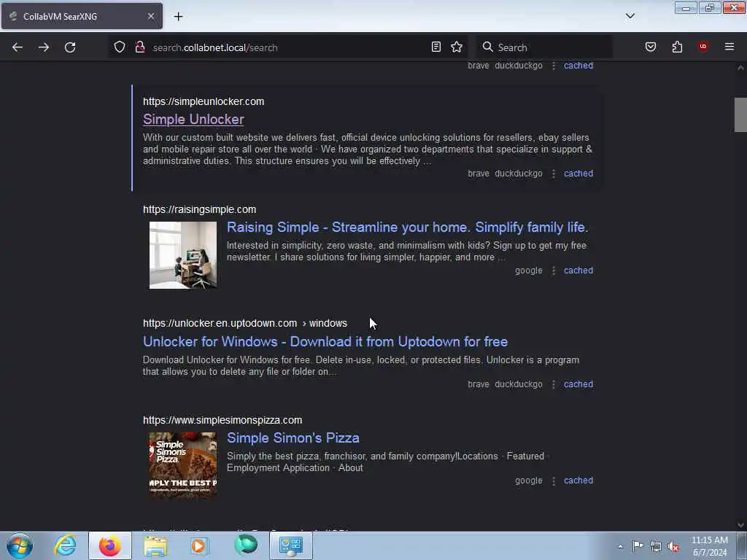Open Simple Simon's Pizza result link
This screenshot has width=747, height=560.
point(293,437)
